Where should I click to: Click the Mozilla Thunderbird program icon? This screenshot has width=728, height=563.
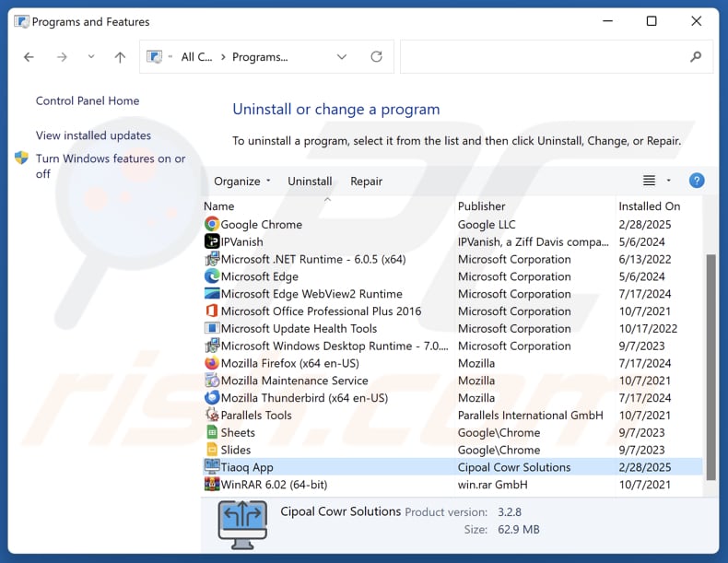212,397
